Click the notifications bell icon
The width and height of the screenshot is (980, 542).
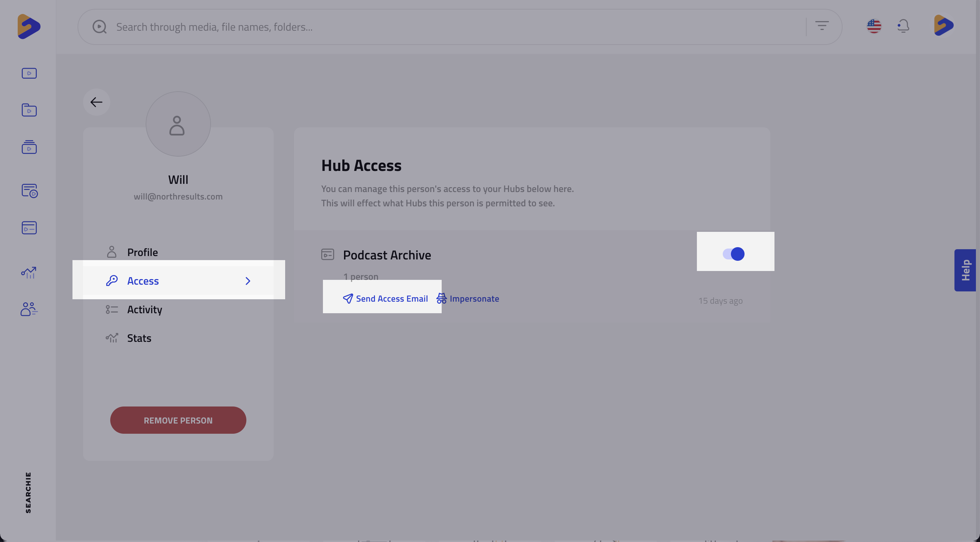tap(903, 26)
